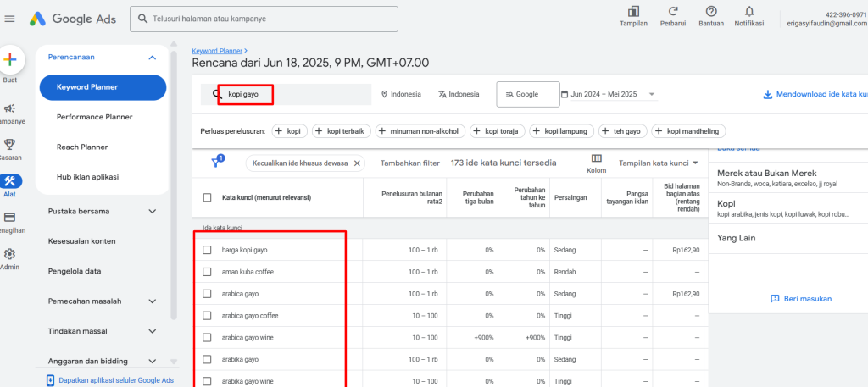Sort by Persaingan column header
This screenshot has width=868, height=387.
[570, 197]
